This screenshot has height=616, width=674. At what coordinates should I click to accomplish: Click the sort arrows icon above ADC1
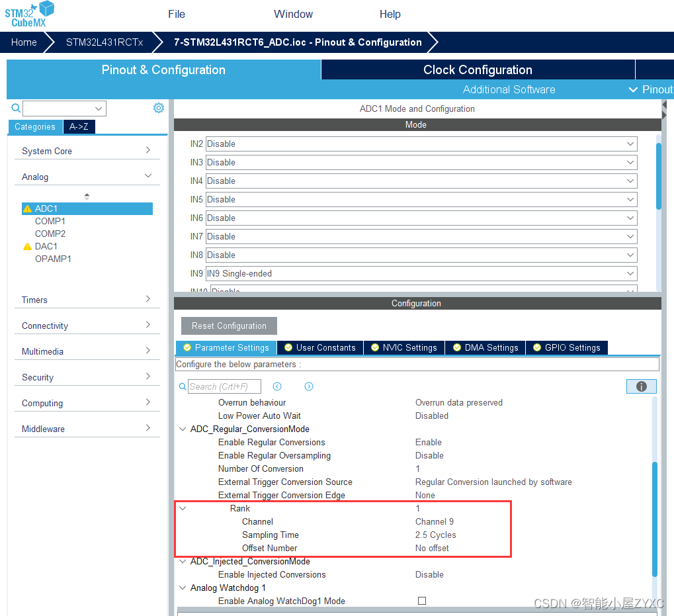pos(87,197)
